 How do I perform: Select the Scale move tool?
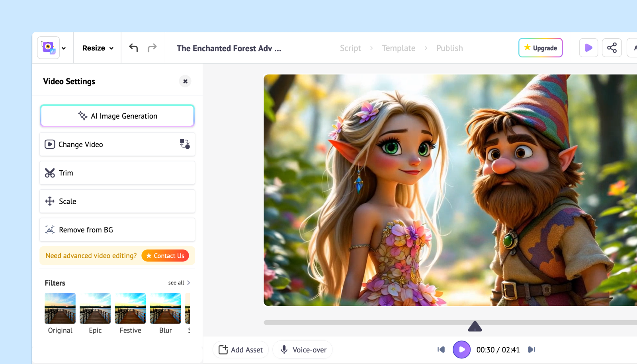pyautogui.click(x=117, y=201)
